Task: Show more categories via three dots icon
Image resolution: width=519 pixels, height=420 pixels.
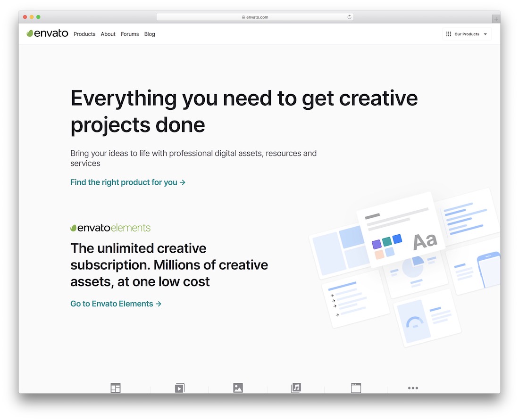Action: click(x=413, y=388)
